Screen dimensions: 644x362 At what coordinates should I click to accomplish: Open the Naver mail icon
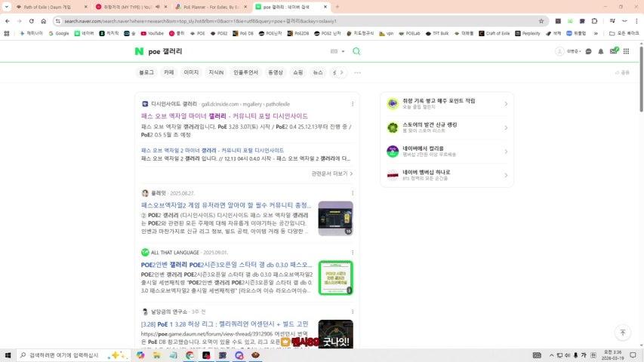(614, 51)
